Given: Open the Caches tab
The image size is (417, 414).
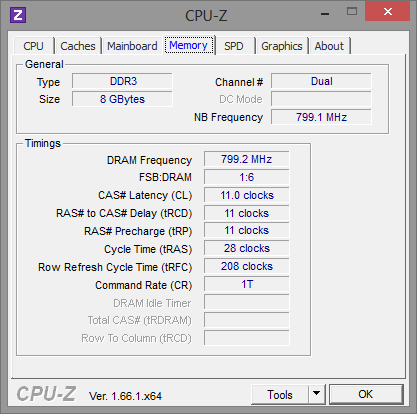Looking at the screenshot, I should [78, 46].
